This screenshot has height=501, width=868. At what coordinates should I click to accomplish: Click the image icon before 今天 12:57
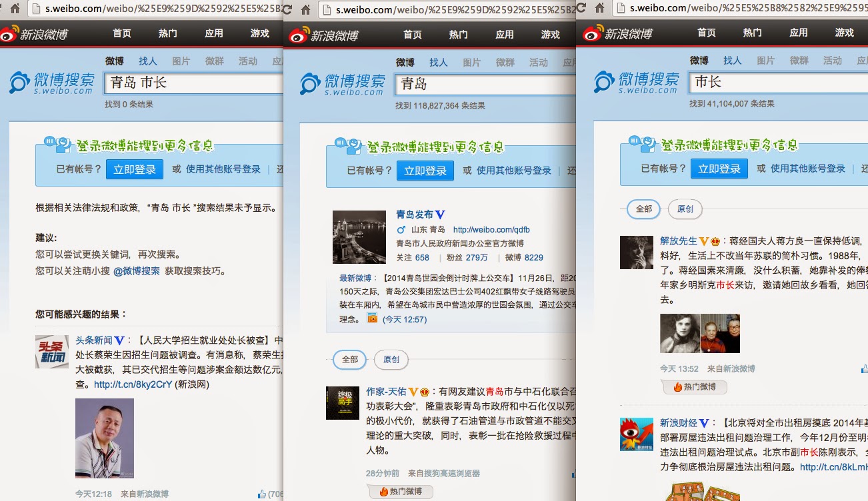pyautogui.click(x=372, y=318)
